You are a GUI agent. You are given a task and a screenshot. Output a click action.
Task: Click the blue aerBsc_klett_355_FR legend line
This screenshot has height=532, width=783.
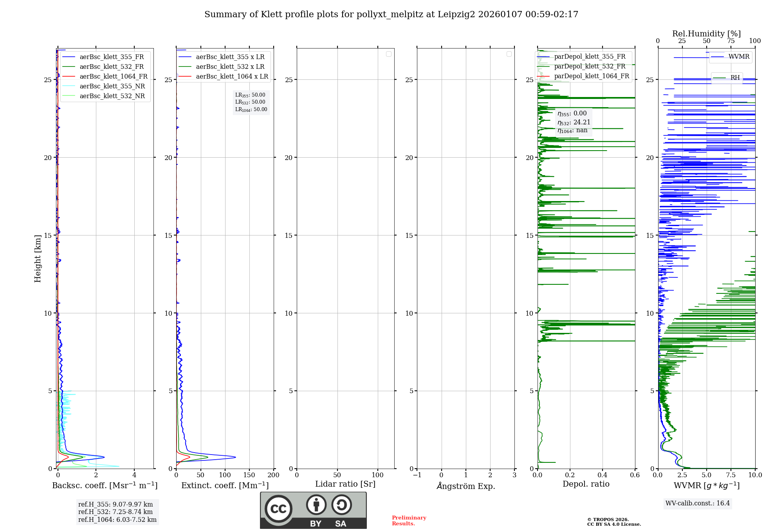pos(69,57)
